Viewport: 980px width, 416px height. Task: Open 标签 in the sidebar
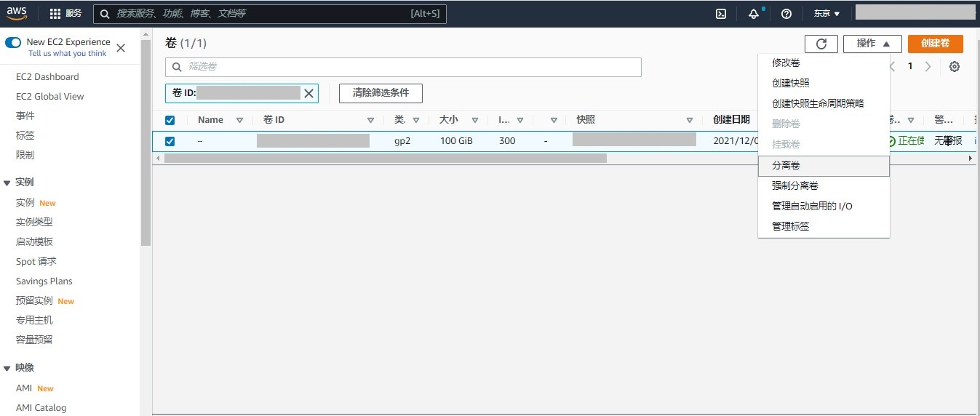click(x=25, y=135)
